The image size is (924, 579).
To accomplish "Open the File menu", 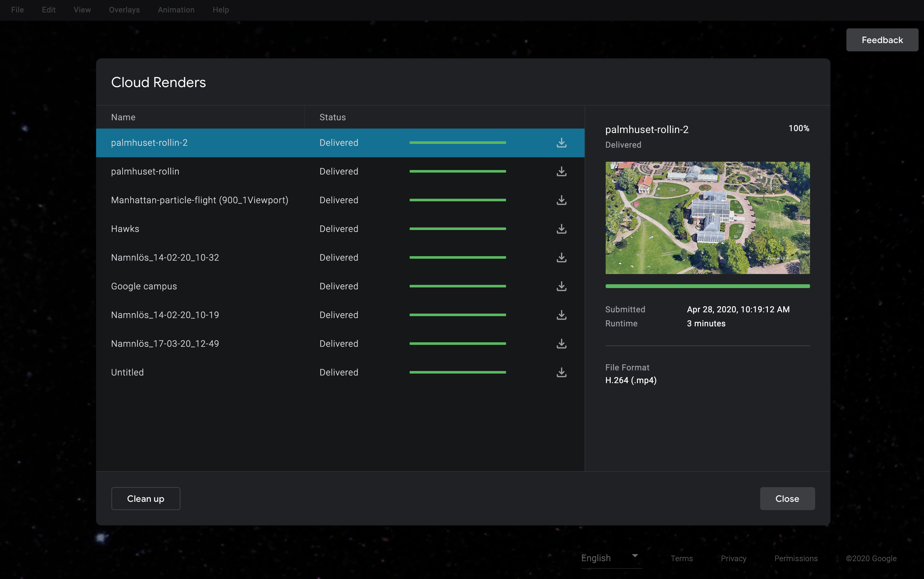I will pyautogui.click(x=17, y=10).
